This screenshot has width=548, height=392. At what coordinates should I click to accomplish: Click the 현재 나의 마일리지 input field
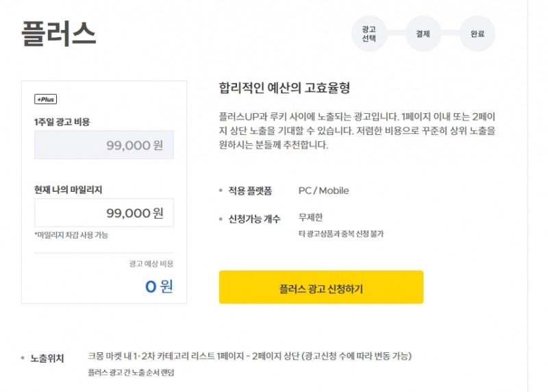click(x=103, y=212)
